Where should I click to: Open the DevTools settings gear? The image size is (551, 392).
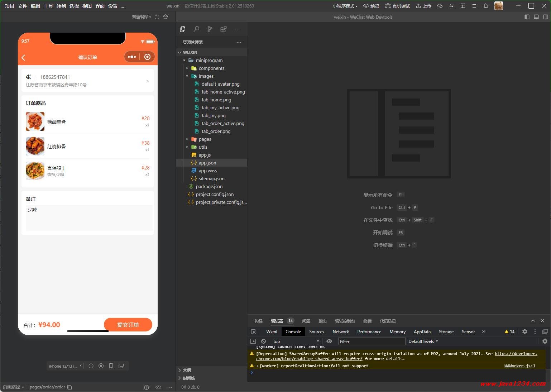(x=524, y=332)
